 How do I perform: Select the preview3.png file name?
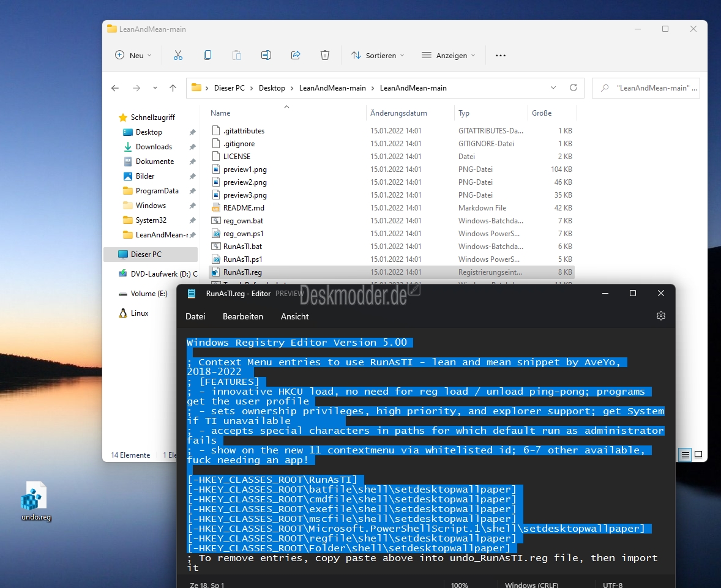pyautogui.click(x=245, y=195)
